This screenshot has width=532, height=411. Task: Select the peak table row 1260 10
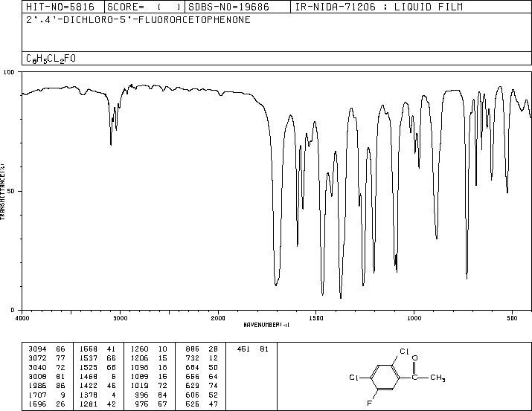pos(149,349)
